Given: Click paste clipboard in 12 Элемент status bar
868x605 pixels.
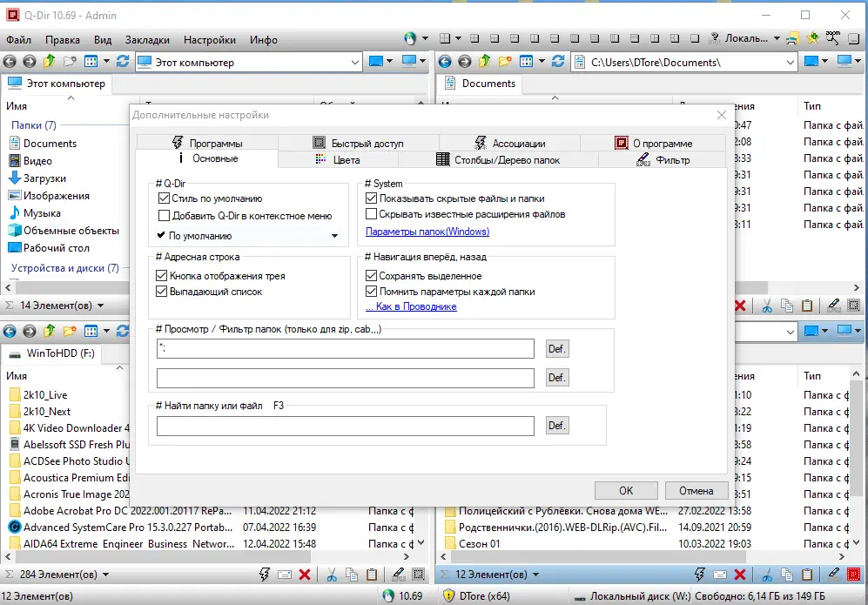Looking at the screenshot, I should tap(806, 575).
